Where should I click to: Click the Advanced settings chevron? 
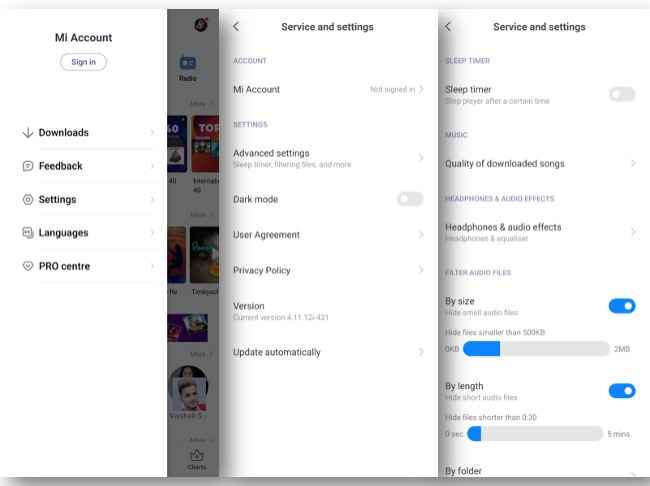[x=421, y=158]
